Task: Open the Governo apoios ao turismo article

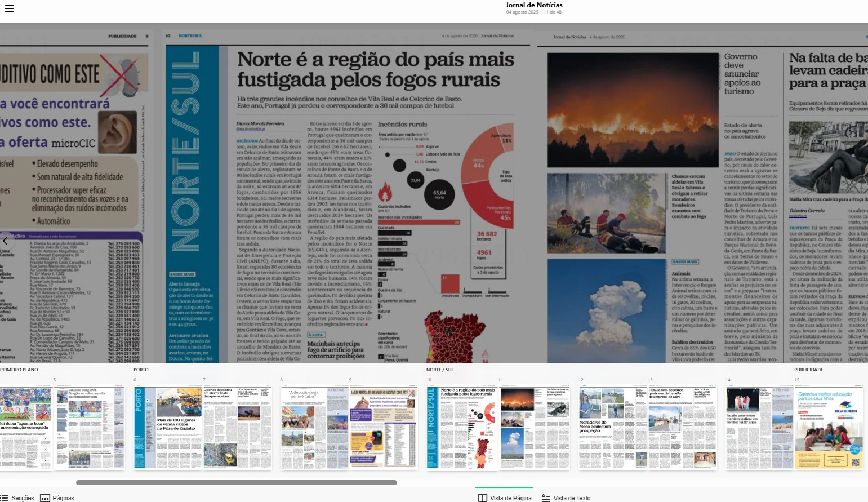Action: [x=742, y=74]
